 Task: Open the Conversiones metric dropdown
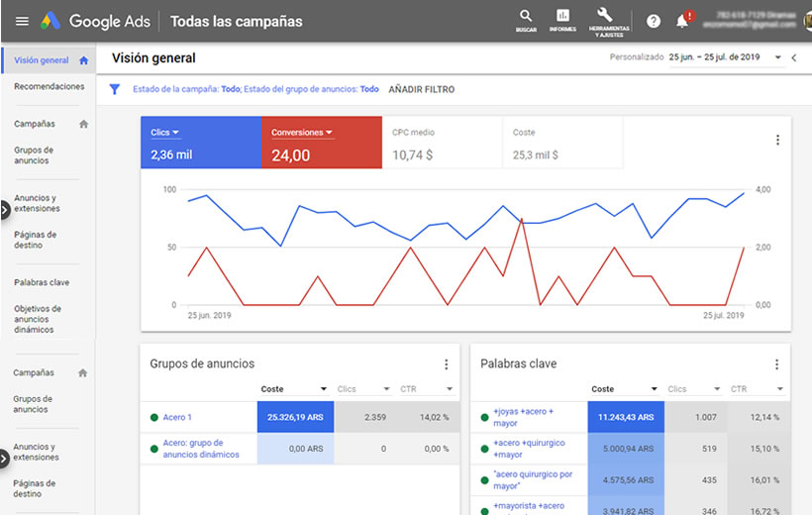click(302, 133)
